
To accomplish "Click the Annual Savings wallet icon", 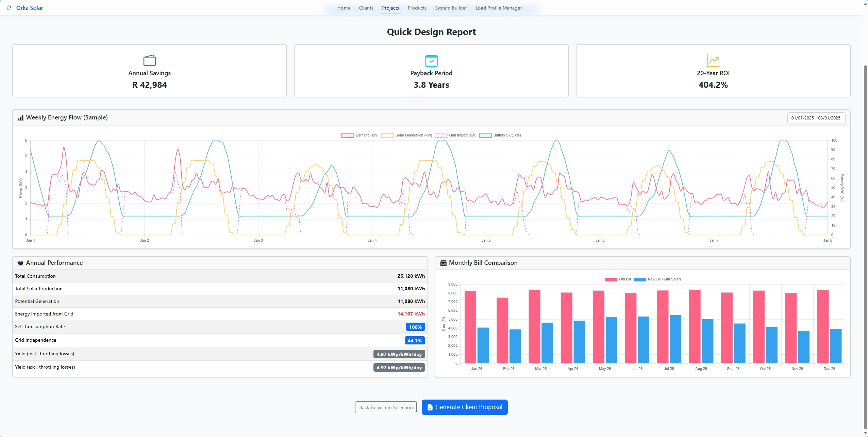I will click(x=149, y=61).
